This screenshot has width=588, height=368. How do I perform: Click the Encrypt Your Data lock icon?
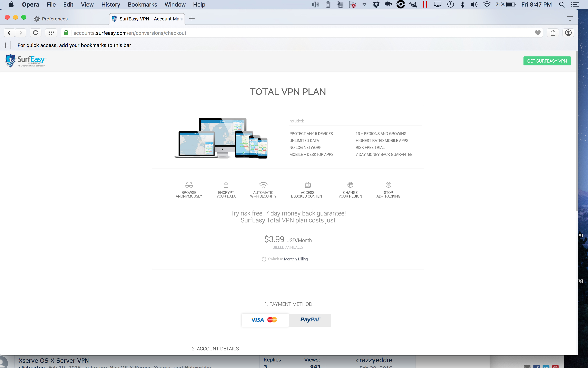[x=226, y=185]
